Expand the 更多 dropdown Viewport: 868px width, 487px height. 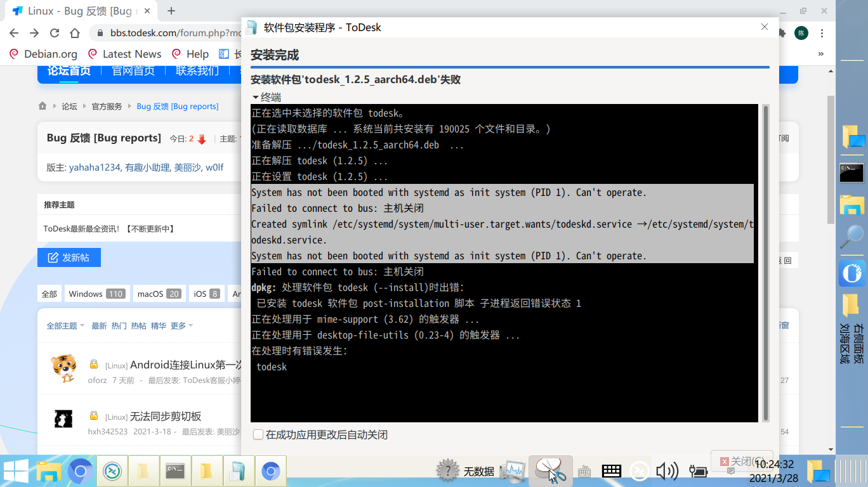click(x=181, y=325)
